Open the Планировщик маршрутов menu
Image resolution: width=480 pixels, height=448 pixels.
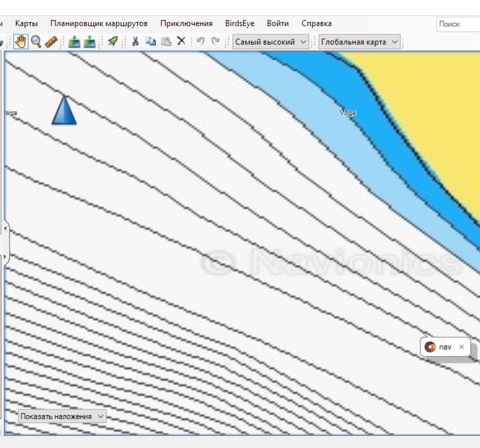[x=99, y=24]
